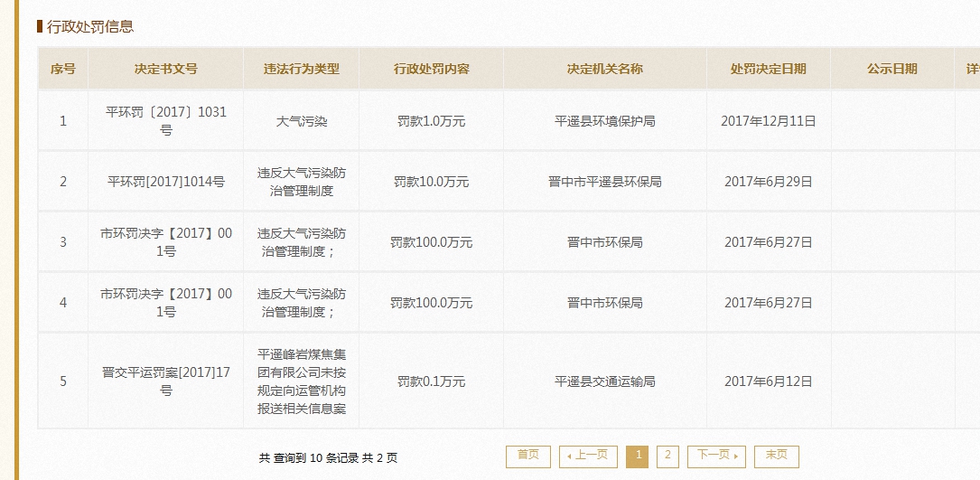Click authority 晋中市平遥县环保局
The height and width of the screenshot is (480, 980).
click(605, 182)
